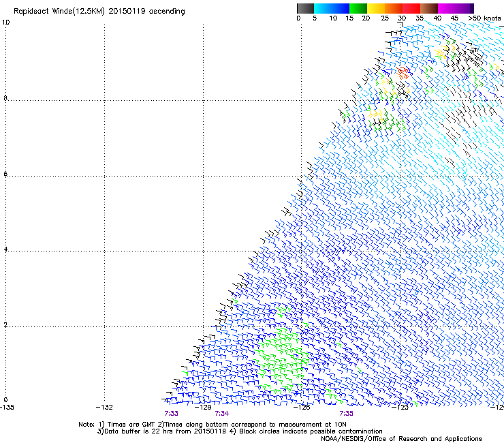Viewport: 504px width, 443px height.
Task: Click the latitude axis label '8'
Action: pyautogui.click(x=5, y=98)
